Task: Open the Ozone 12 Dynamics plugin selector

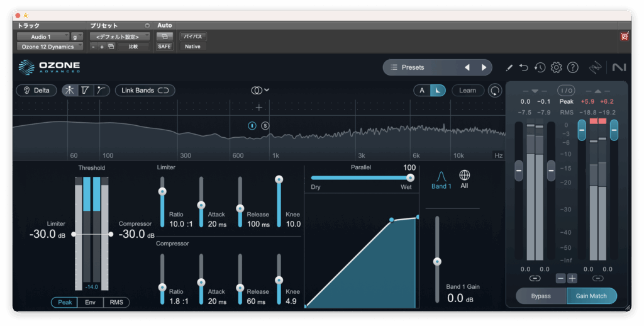Action: click(49, 47)
